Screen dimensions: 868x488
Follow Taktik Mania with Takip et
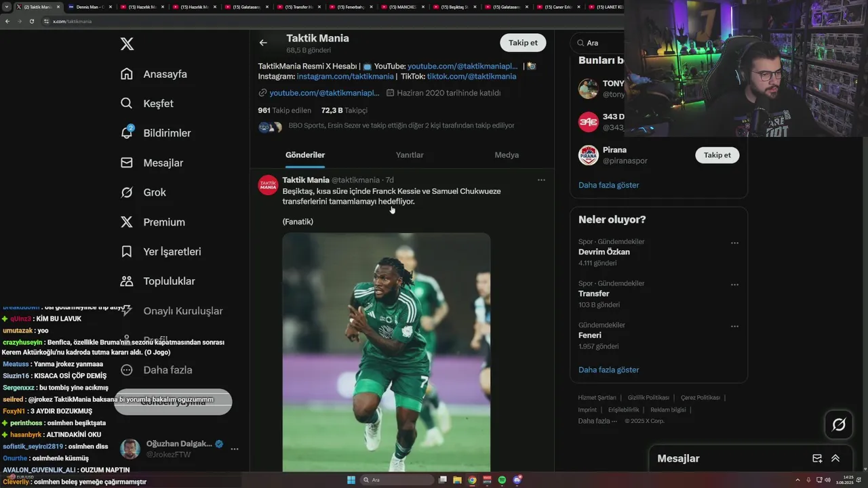point(523,43)
